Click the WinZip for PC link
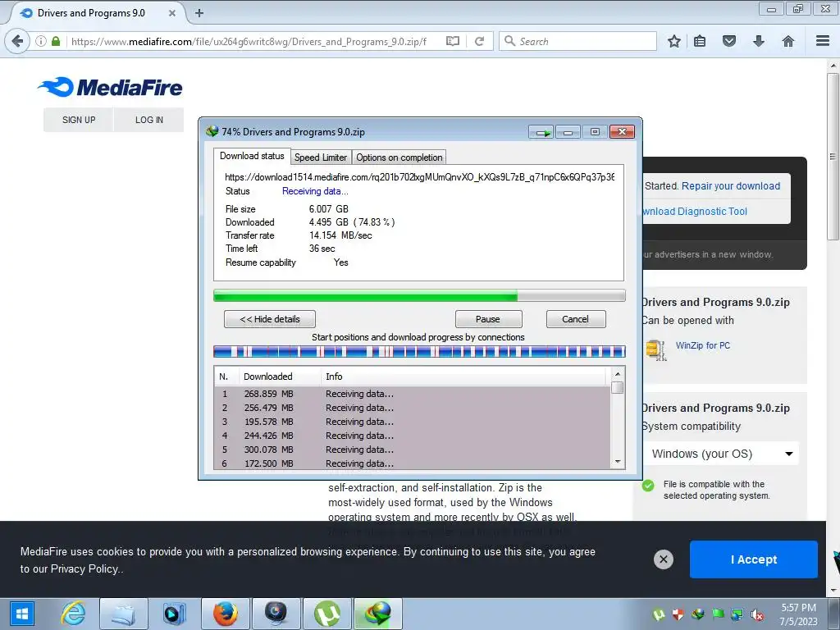This screenshot has height=630, width=840. coord(703,345)
